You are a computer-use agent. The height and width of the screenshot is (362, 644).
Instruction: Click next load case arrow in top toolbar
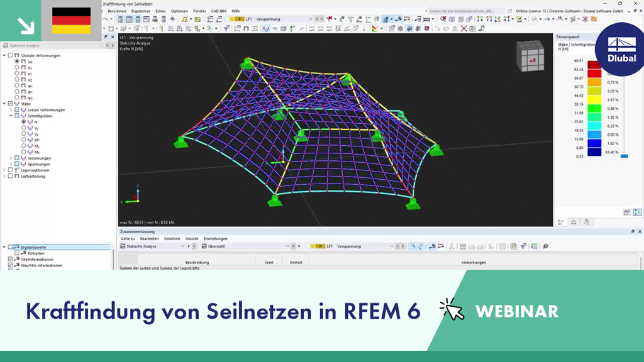(322, 19)
